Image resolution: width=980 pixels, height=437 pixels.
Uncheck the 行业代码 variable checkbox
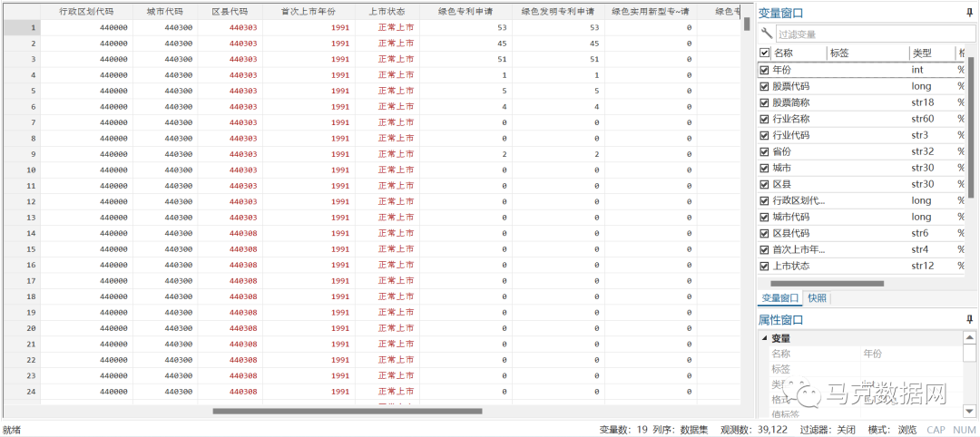pos(764,135)
